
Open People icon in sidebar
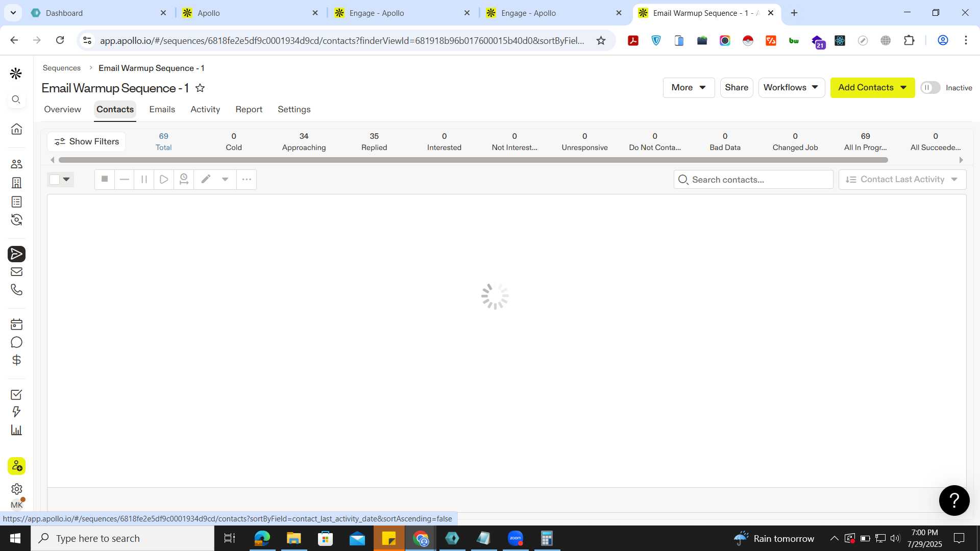coord(16,164)
